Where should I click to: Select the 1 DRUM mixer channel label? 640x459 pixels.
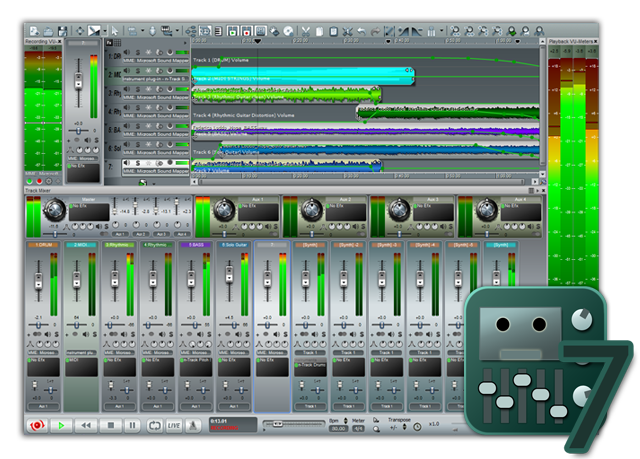pos(43,245)
